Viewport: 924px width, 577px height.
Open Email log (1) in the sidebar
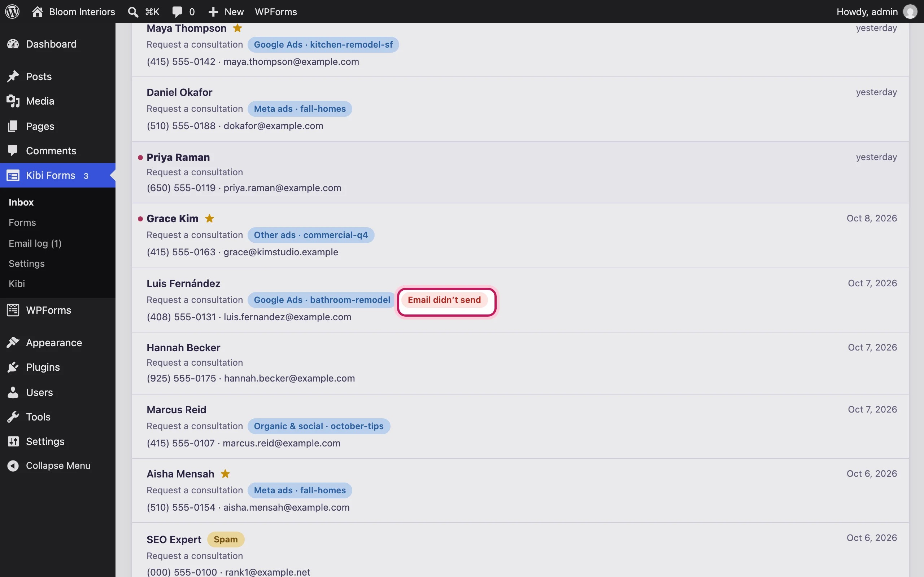point(35,243)
